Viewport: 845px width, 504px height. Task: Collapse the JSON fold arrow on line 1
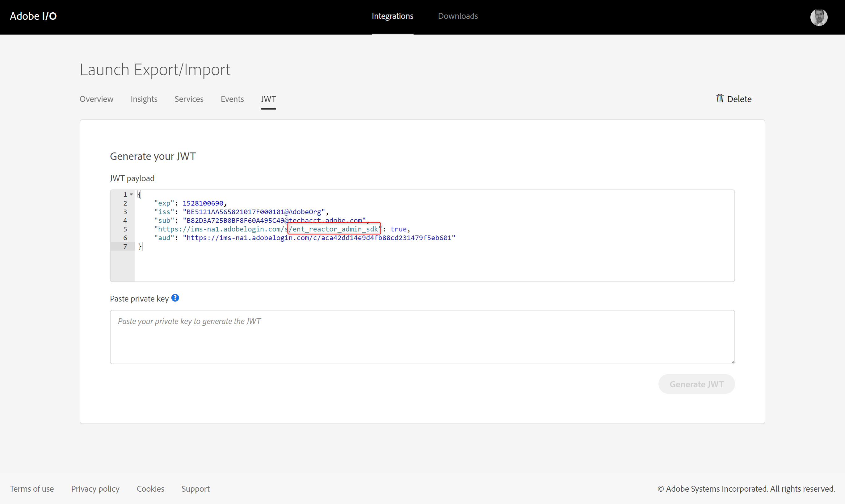(131, 195)
